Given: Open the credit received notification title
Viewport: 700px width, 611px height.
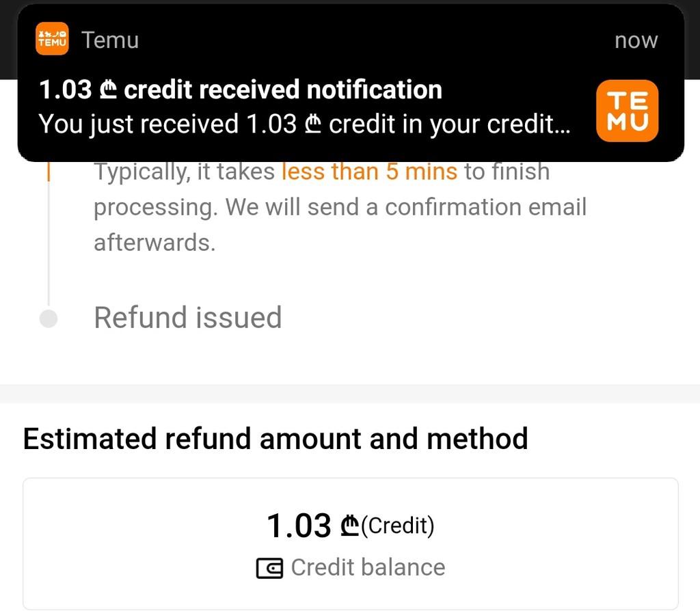Looking at the screenshot, I should click(241, 90).
